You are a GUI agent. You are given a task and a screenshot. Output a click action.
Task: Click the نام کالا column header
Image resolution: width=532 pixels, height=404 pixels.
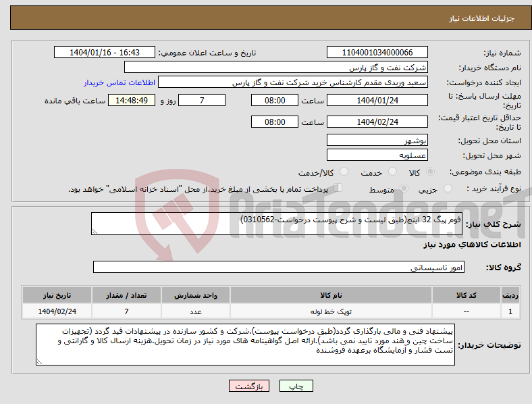click(331, 295)
